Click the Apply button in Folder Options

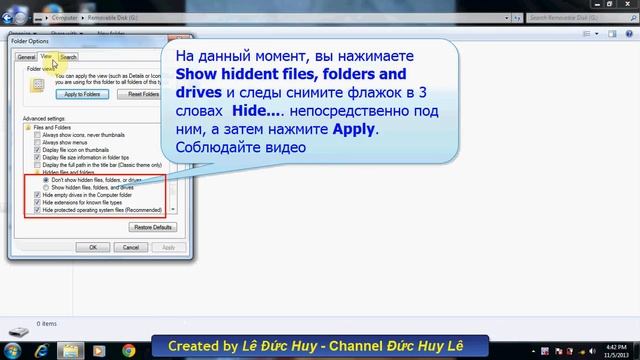pyautogui.click(x=169, y=247)
